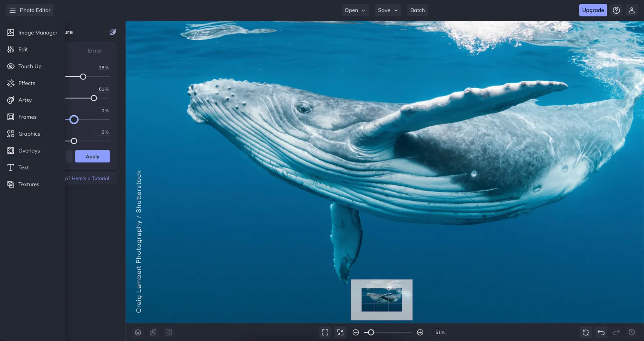The width and height of the screenshot is (644, 341).
Task: Click the zoom out minus icon
Action: point(356,333)
